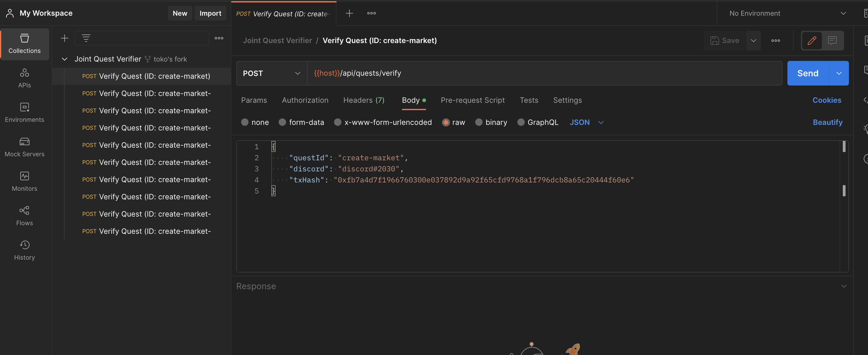868x355 pixels.
Task: Open new request tab with plus icon
Action: tap(349, 13)
